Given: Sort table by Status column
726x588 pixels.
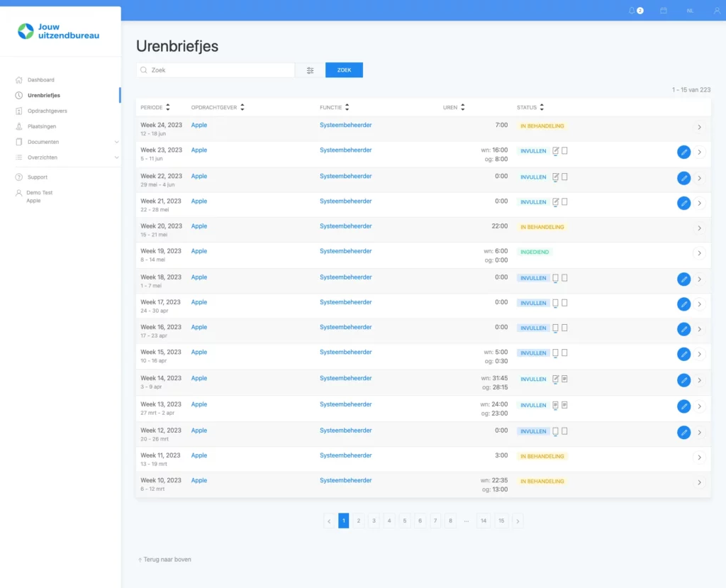Looking at the screenshot, I should coord(530,108).
